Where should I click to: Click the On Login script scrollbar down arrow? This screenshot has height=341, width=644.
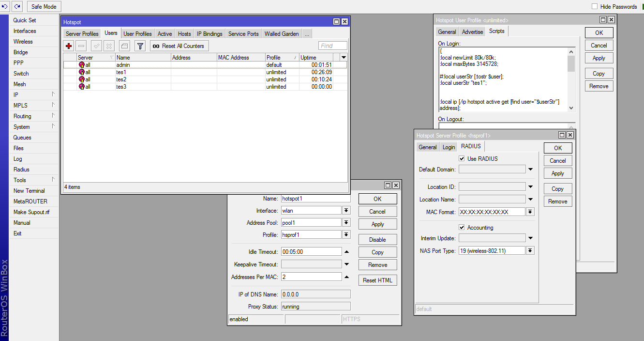coord(571,108)
